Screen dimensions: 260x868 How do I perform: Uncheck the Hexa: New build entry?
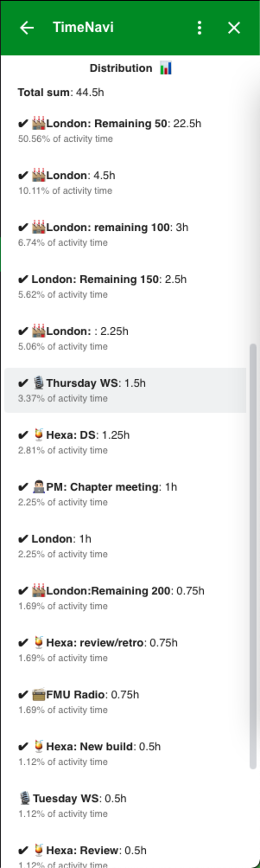[23, 746]
